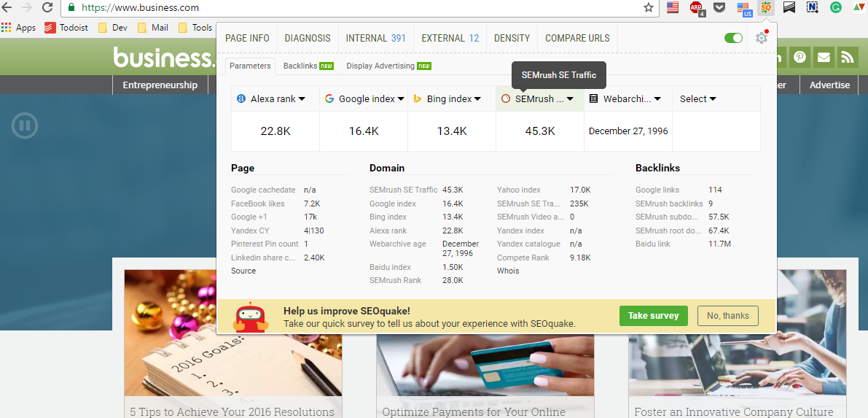This screenshot has height=418, width=868.
Task: Open '5 Tips to Achieve Your 2016 Resolutions' headline
Action: (232, 412)
